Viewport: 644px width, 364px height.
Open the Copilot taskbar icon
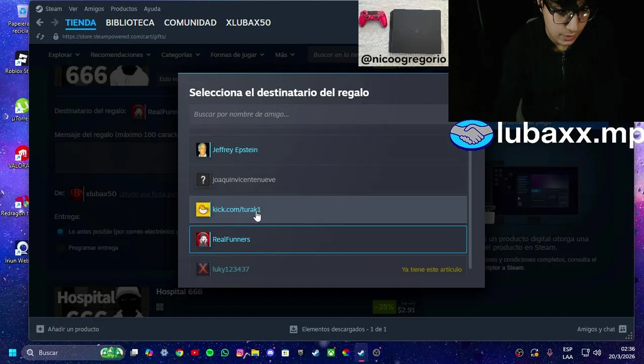[x=149, y=353]
